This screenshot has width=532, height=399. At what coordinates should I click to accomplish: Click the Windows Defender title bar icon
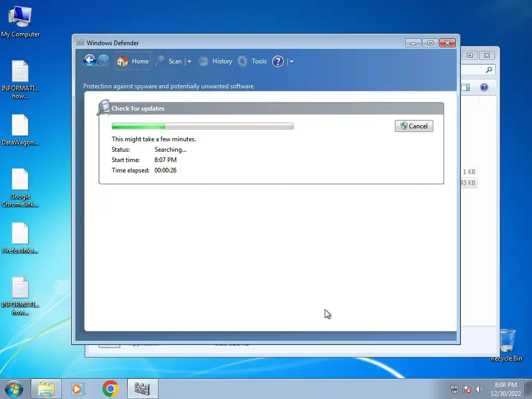click(80, 43)
